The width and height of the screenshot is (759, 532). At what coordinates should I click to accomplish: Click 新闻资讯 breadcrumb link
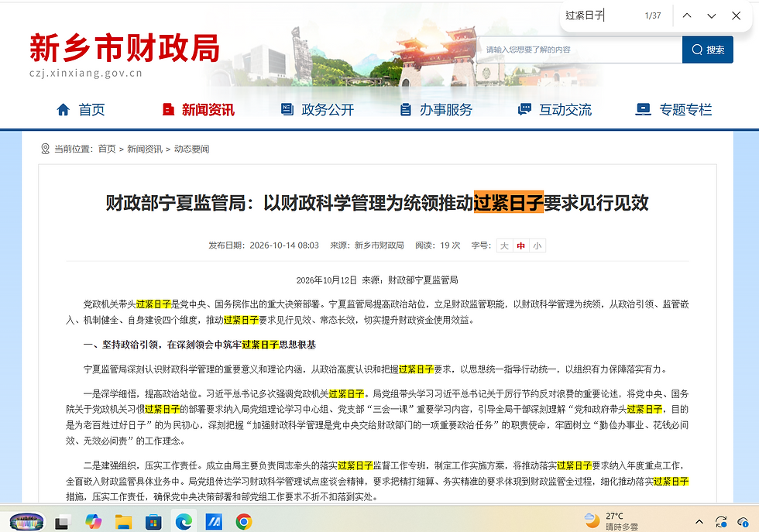click(145, 149)
